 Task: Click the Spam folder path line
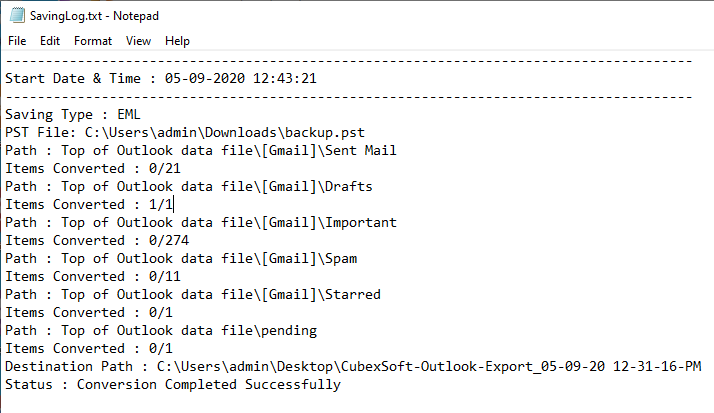click(181, 258)
